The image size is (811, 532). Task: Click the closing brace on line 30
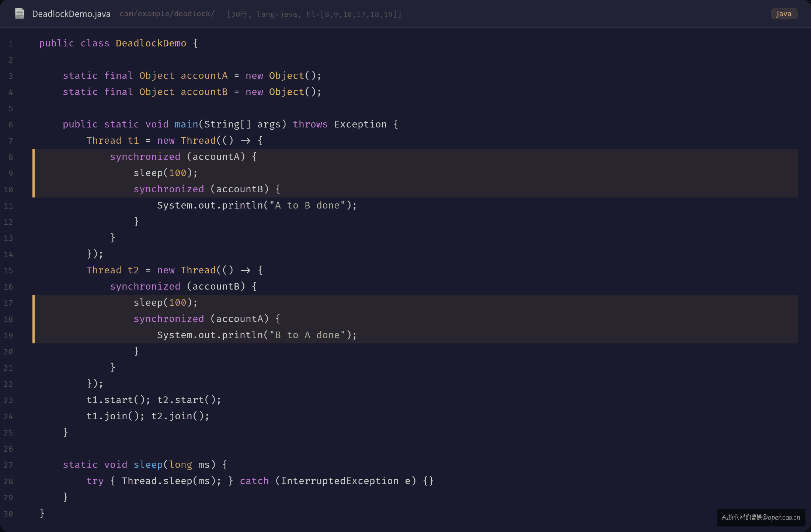click(x=42, y=513)
